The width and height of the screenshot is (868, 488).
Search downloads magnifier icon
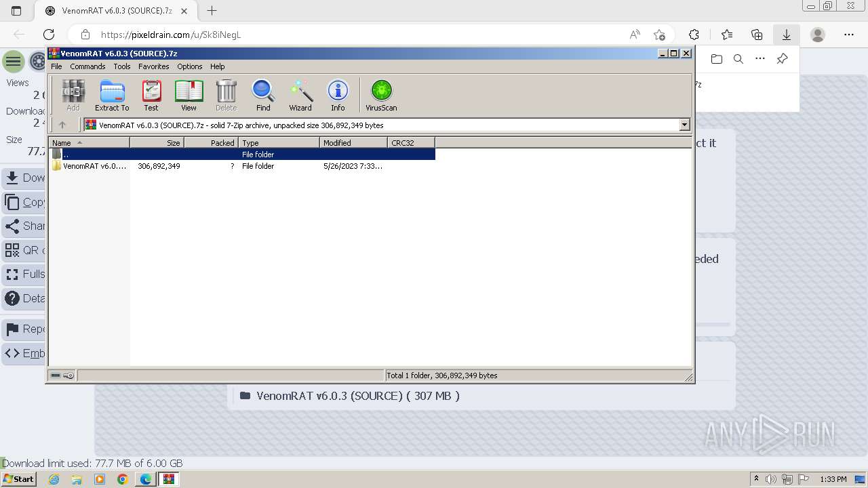[738, 59]
